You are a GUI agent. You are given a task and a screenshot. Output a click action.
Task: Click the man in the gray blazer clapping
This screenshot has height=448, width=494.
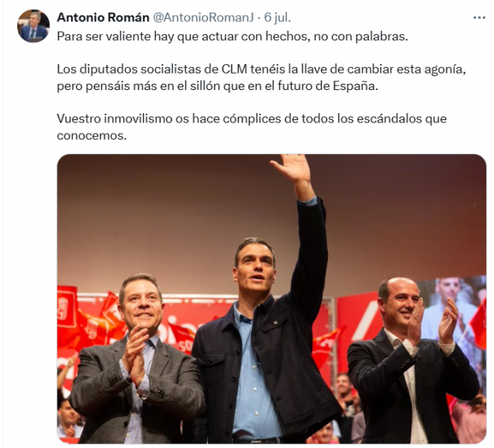click(138, 360)
